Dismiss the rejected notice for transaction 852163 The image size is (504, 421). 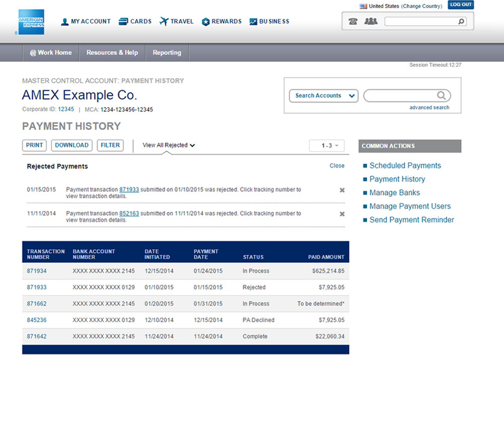342,214
